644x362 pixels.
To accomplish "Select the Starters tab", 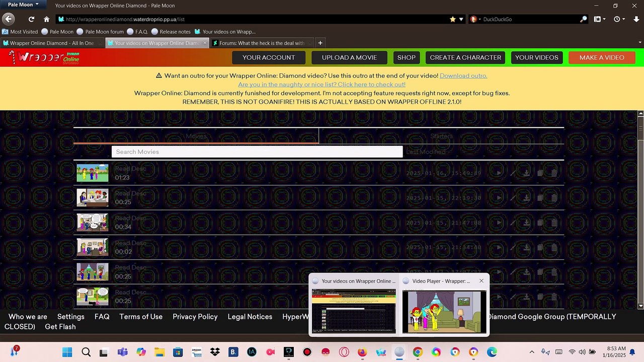I will [x=441, y=136].
